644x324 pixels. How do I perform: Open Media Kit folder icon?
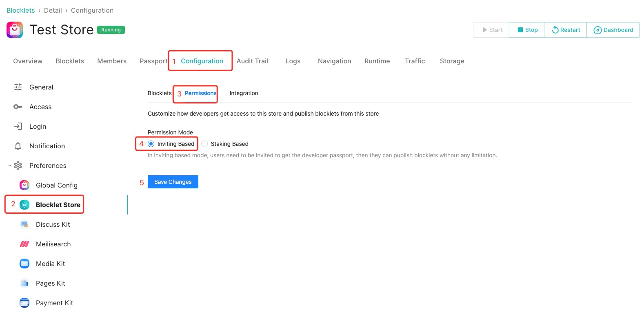point(24,264)
